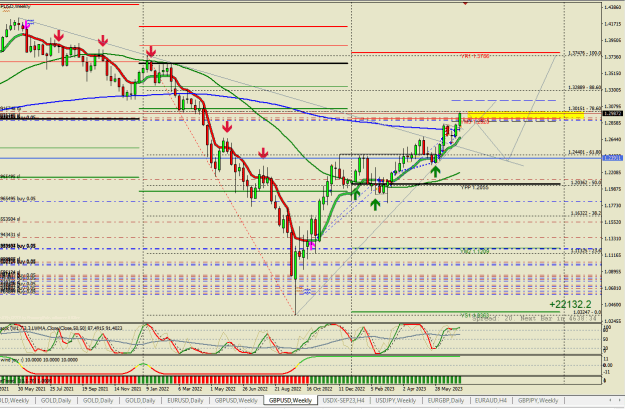Select the yellow highlighted price zone rectangle
This screenshot has height=409, width=625.
coord(525,115)
